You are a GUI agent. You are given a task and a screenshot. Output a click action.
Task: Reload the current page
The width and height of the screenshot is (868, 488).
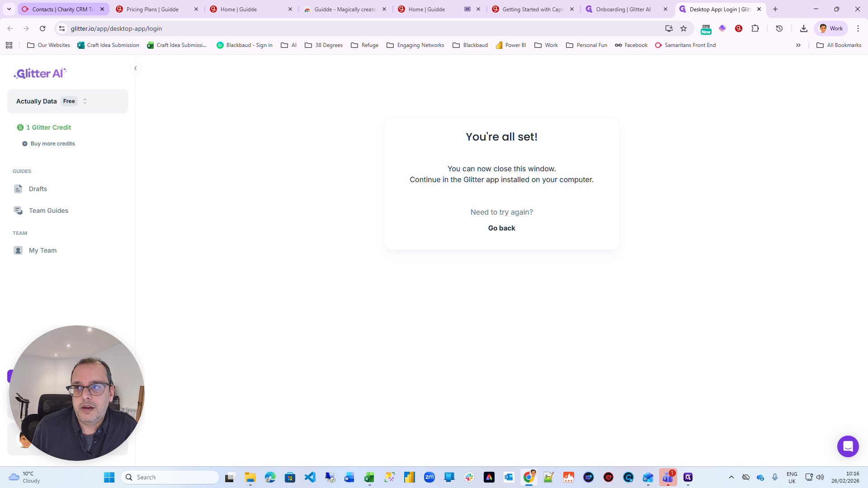pos(42,28)
